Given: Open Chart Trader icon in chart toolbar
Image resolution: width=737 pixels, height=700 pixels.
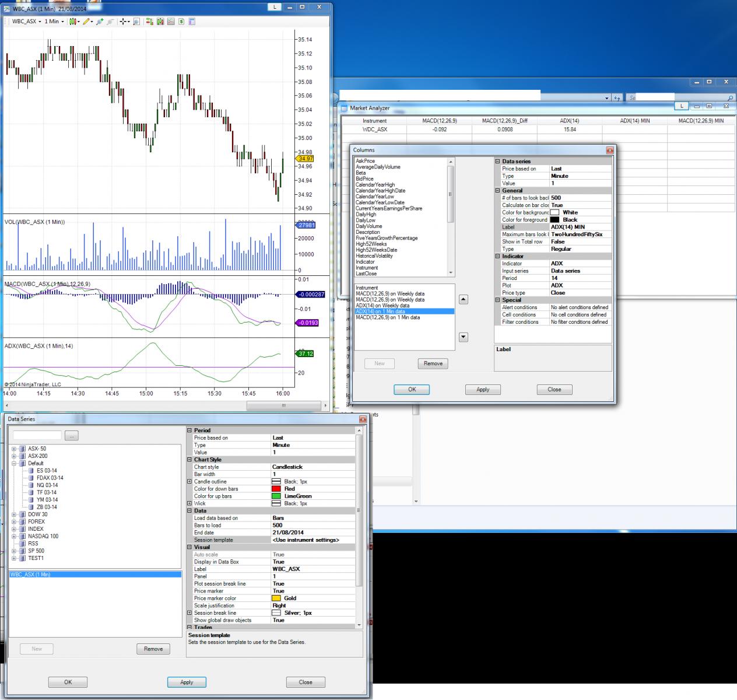Looking at the screenshot, I should click(149, 22).
